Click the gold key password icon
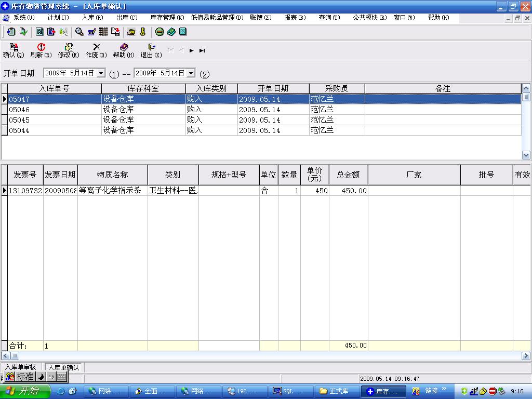Image resolution: width=532 pixels, height=399 pixels. click(143, 32)
